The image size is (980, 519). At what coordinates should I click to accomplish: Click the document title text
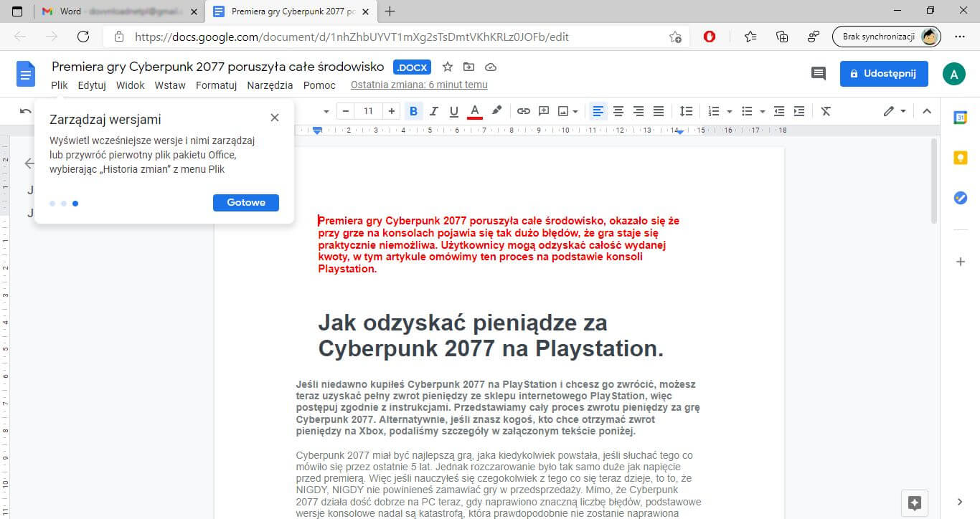218,67
